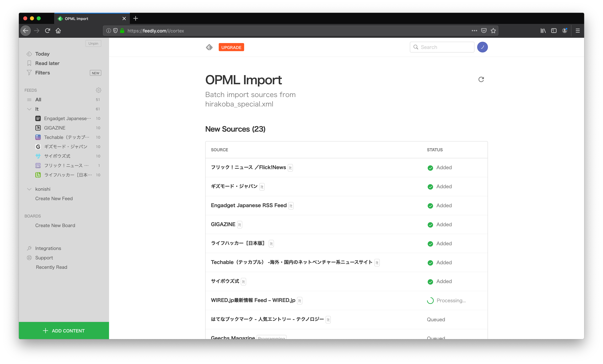Unpin the left sidebar

click(93, 44)
